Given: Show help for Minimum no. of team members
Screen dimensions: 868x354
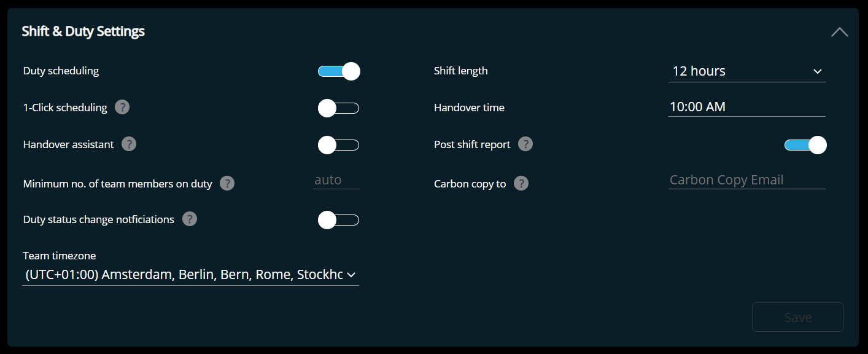Looking at the screenshot, I should click(x=227, y=183).
